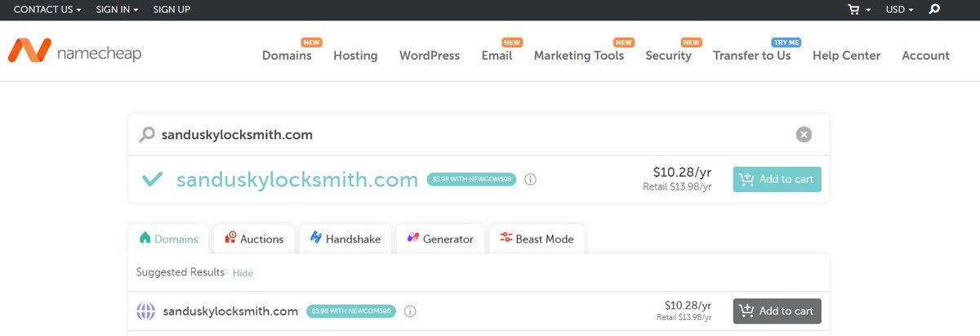Switch to the Domains tab
Image resolution: width=980 pixels, height=336 pixels.
pos(169,239)
